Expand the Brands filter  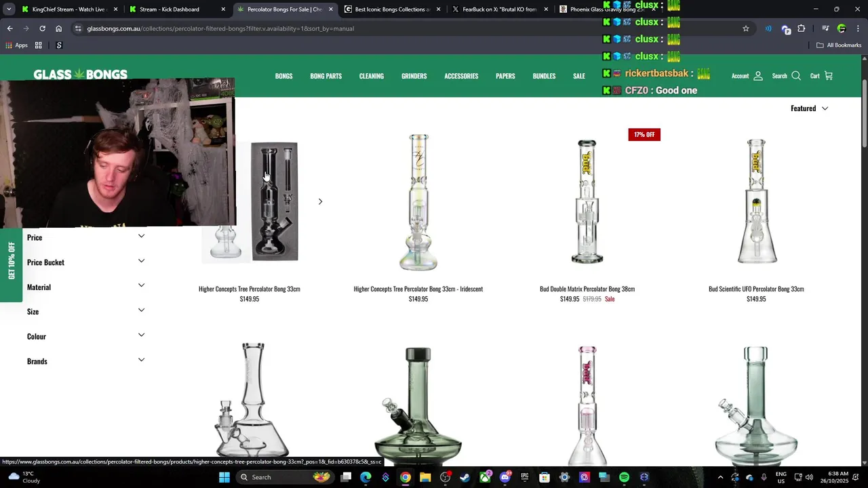click(85, 361)
